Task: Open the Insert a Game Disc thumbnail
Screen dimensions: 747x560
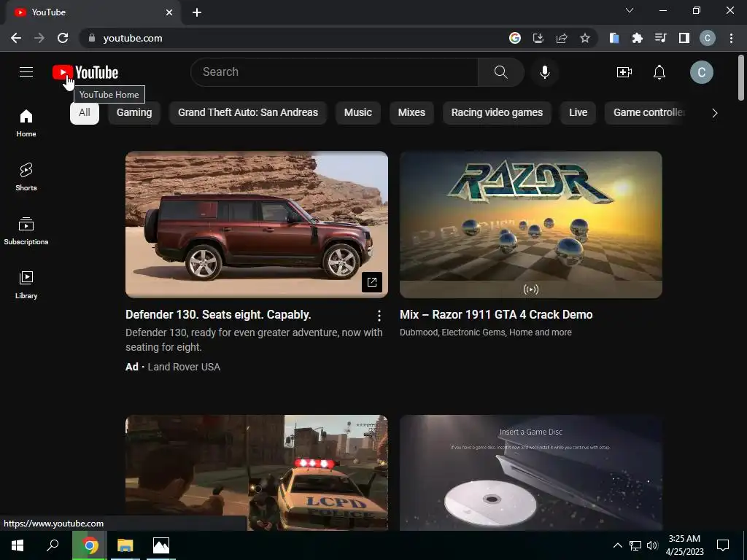Action: point(531,472)
